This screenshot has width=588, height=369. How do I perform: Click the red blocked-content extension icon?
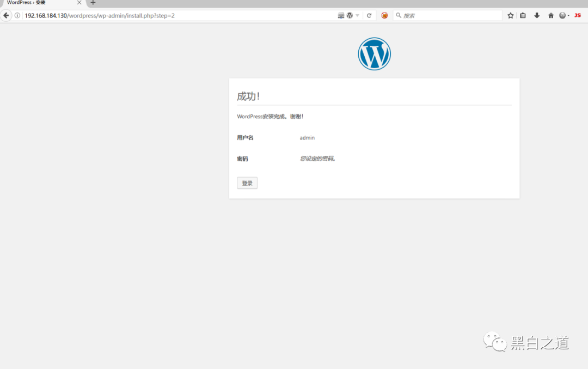point(384,15)
